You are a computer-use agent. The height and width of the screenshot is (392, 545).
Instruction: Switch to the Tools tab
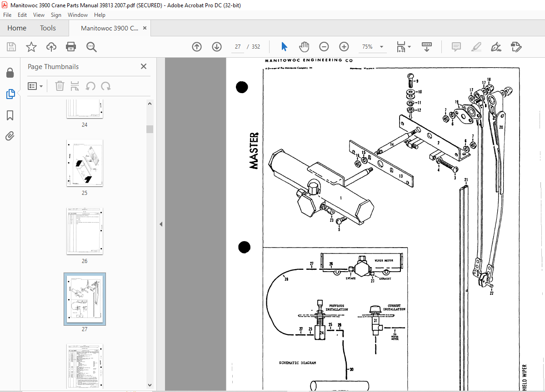[48, 28]
